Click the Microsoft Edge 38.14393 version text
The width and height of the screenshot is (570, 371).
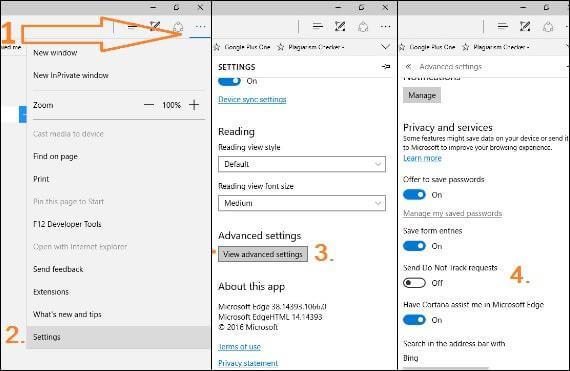point(272,307)
